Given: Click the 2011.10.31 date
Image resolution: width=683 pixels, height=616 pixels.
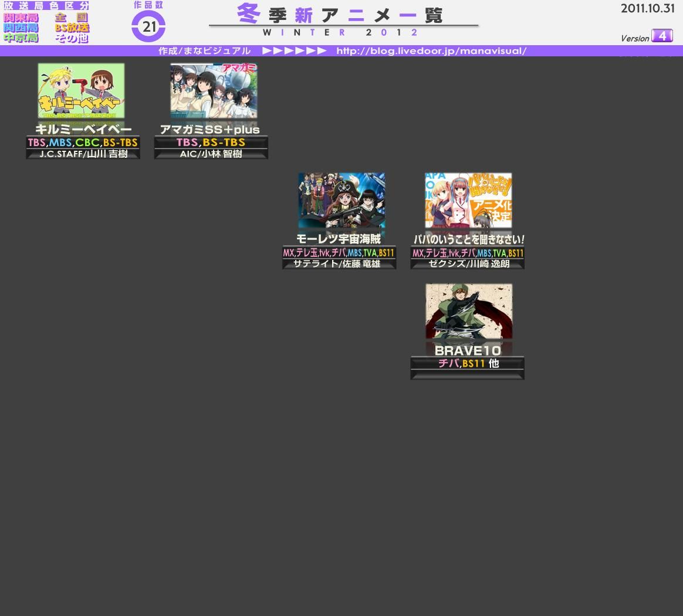Looking at the screenshot, I should [x=647, y=8].
